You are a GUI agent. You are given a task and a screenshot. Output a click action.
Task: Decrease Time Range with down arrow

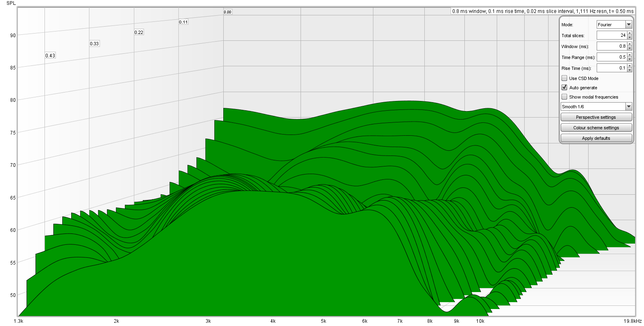coord(629,59)
